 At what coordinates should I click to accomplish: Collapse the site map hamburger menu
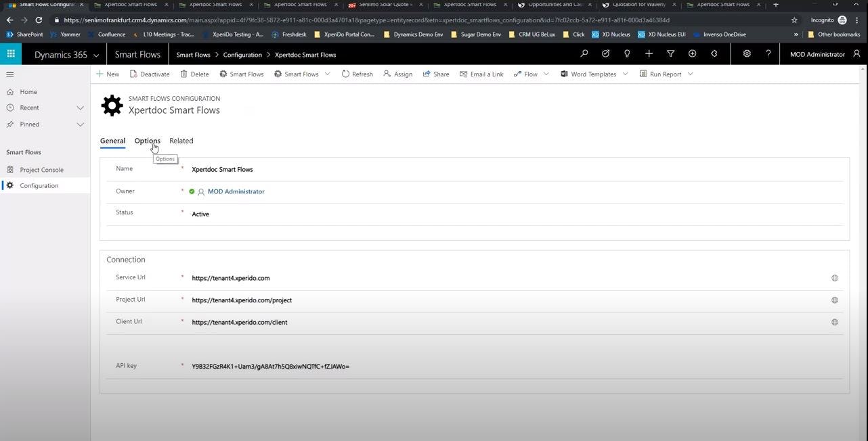(9, 74)
